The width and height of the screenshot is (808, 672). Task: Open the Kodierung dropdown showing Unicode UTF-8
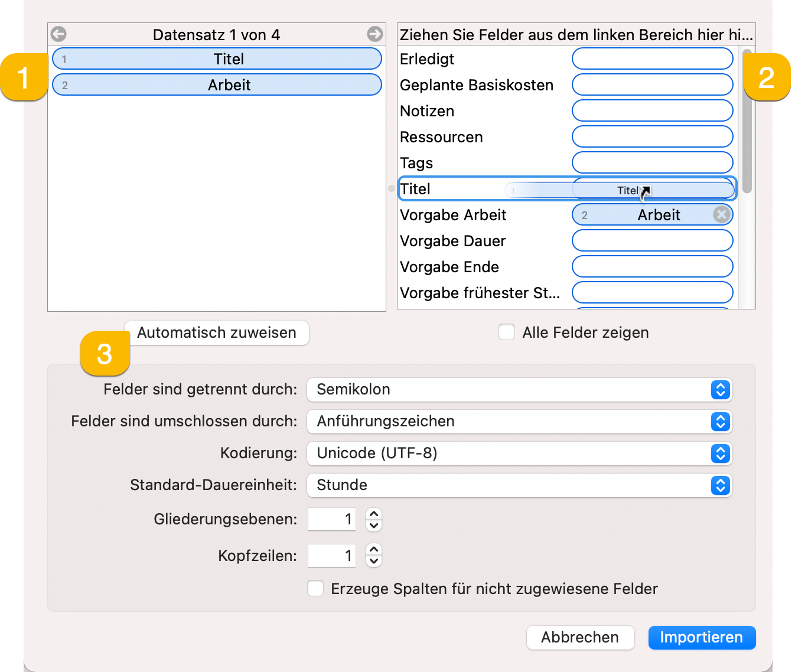coord(719,454)
